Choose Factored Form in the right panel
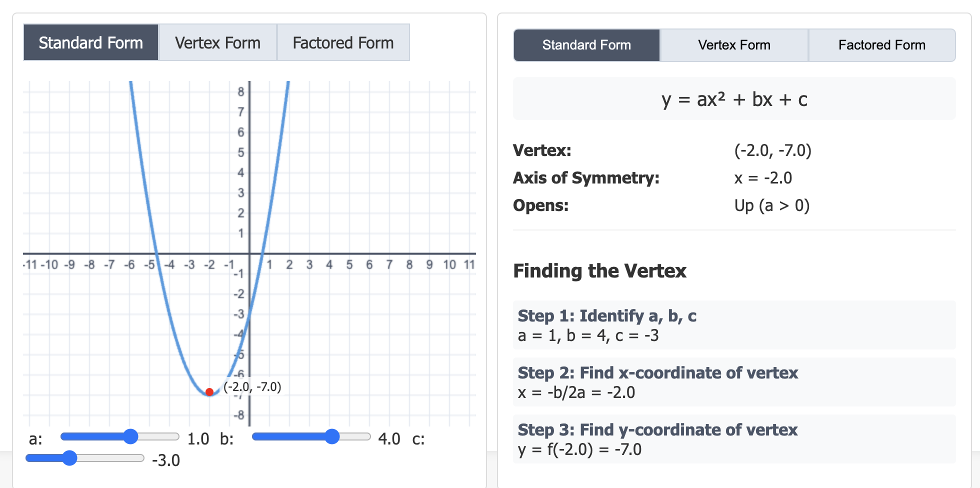980x488 pixels. pyautogui.click(x=882, y=45)
